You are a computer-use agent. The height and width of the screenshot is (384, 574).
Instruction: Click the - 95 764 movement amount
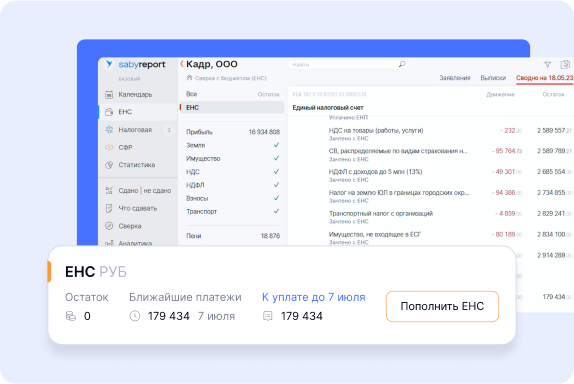507,151
